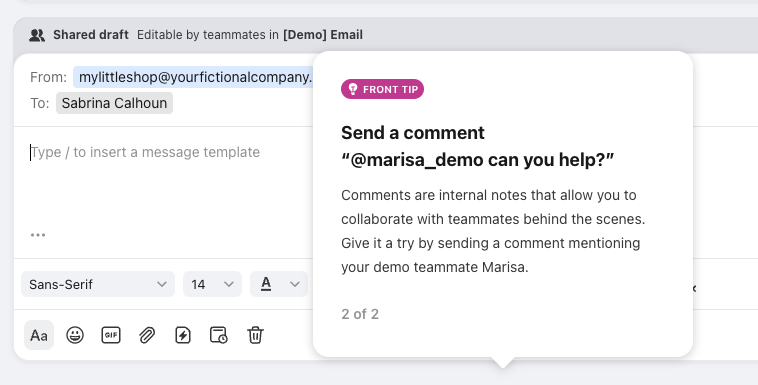Click the [Demo] Email inbox name

[x=323, y=35]
